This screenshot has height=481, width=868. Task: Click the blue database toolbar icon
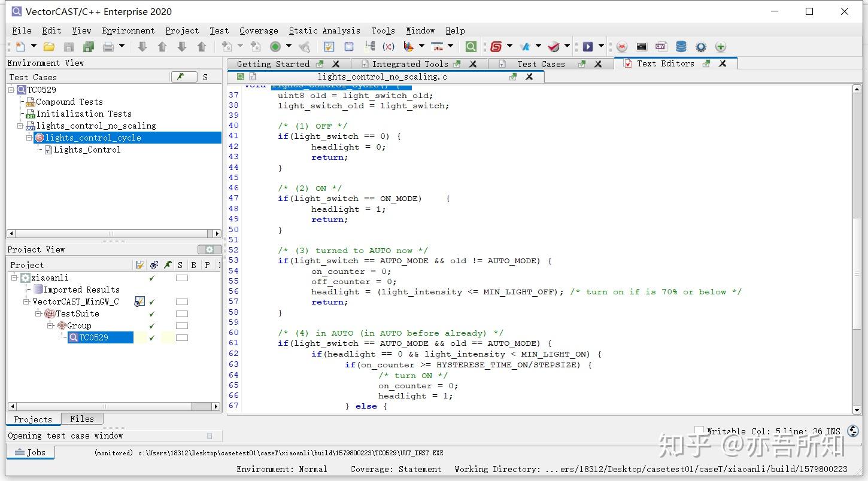click(x=681, y=47)
